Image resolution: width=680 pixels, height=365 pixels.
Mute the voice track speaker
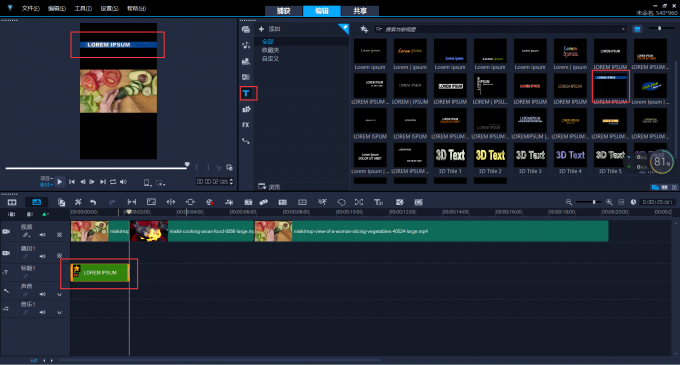click(x=42, y=294)
